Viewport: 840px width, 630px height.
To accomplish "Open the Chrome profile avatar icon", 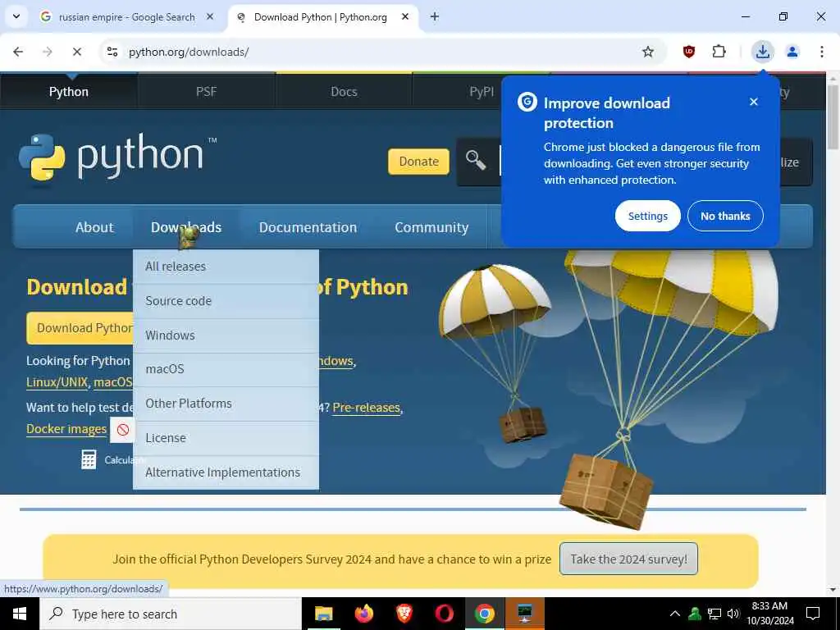I will click(792, 52).
